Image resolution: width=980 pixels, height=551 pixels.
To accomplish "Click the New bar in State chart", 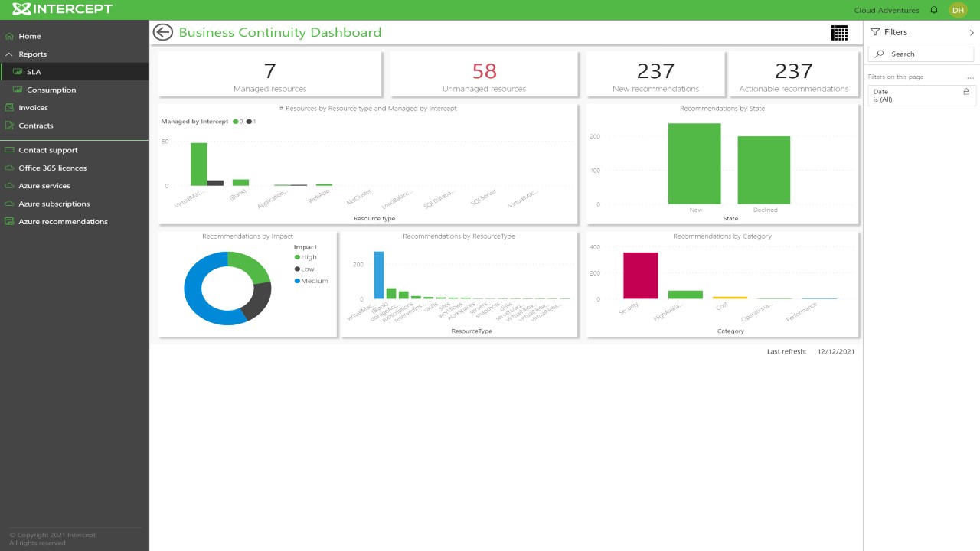I will point(694,164).
